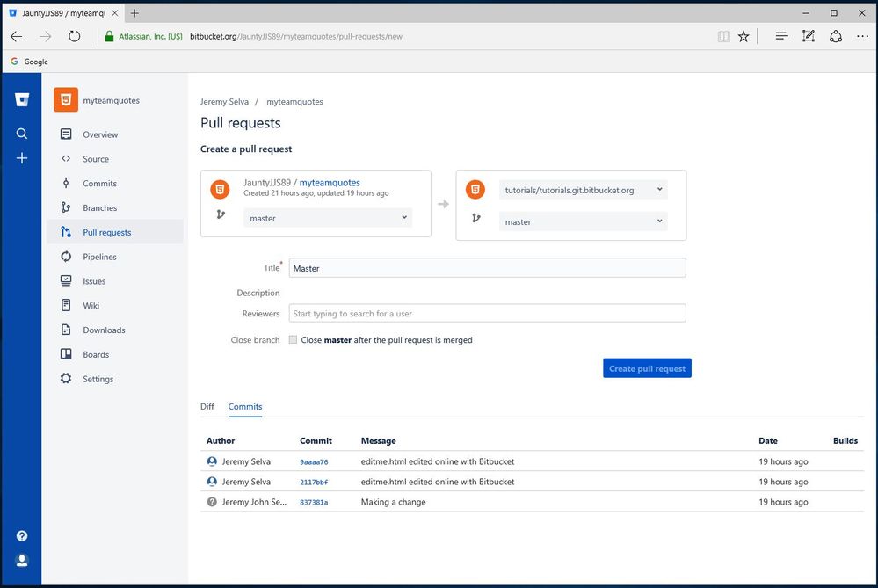
Task: Switch to the Diff tab
Action: coord(207,407)
